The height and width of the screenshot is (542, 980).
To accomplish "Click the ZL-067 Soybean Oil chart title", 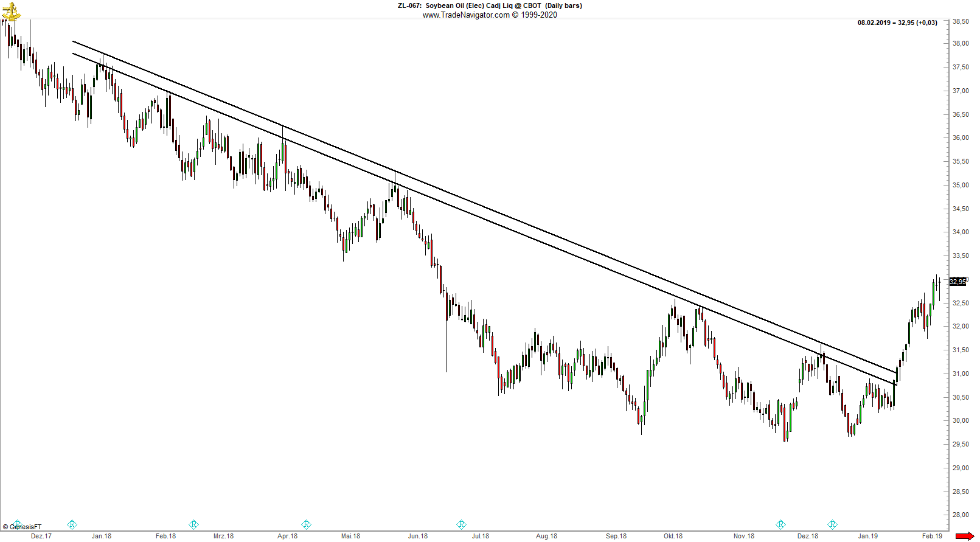I will (x=490, y=5).
